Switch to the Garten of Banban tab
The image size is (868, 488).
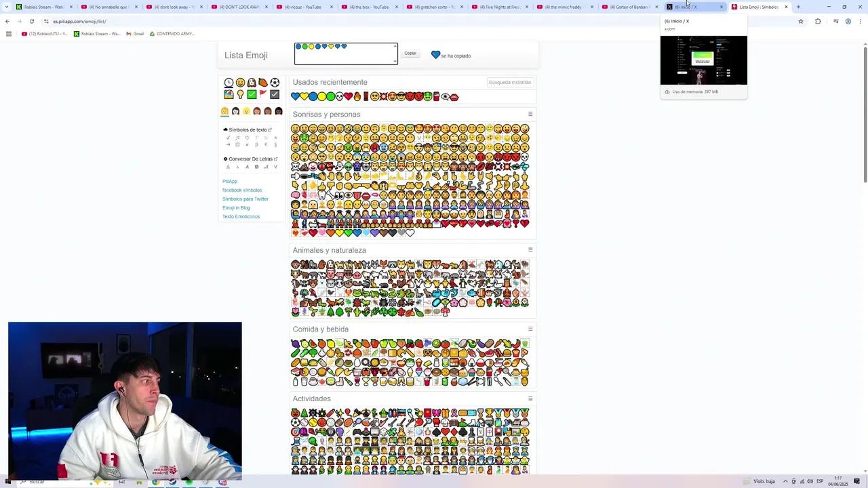click(x=629, y=7)
